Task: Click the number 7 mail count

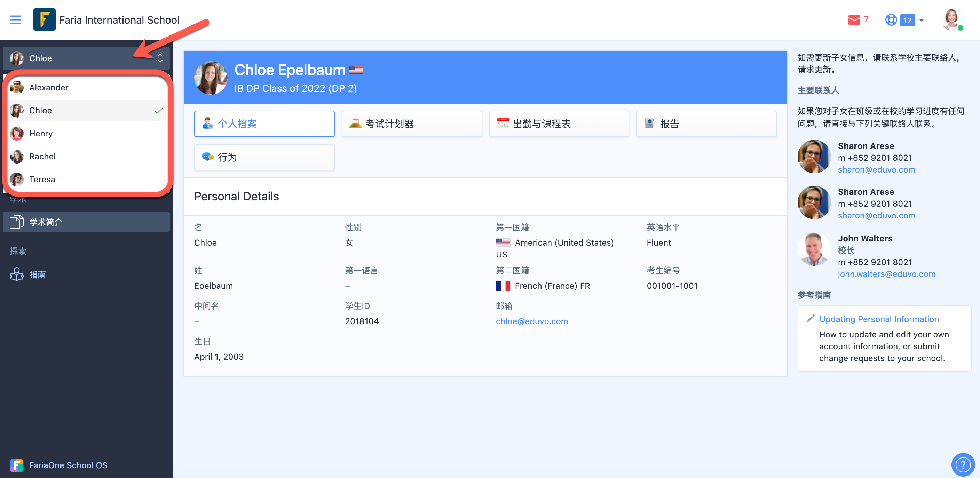Action: [x=866, y=19]
